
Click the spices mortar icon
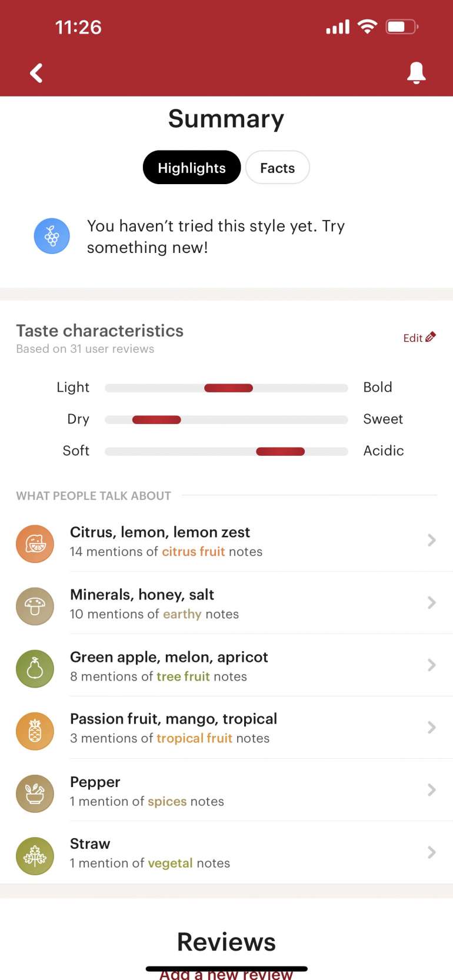pyautogui.click(x=35, y=793)
